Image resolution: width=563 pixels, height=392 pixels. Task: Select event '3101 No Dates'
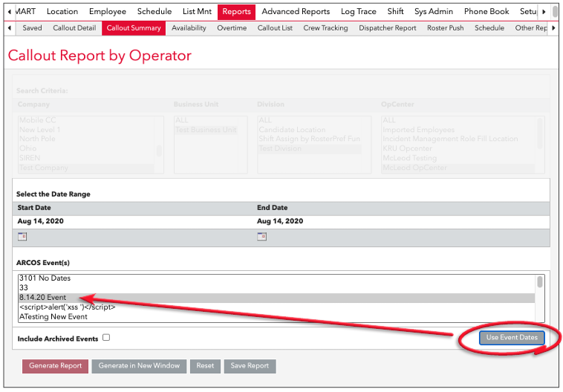[x=276, y=278]
